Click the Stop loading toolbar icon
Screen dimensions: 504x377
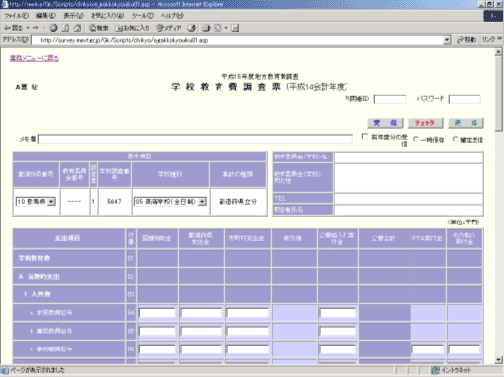point(53,28)
